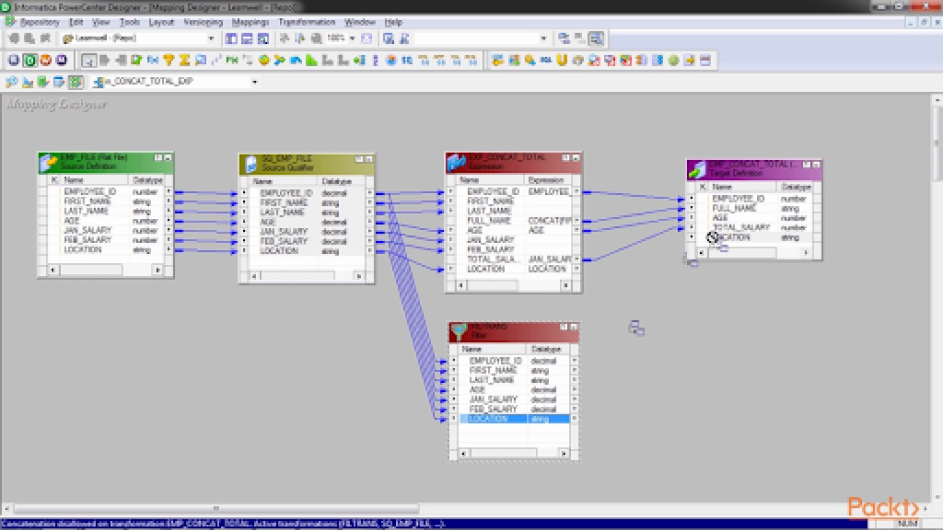Click the target definition header icon
Viewport: 943px width, 530px height.
pyautogui.click(x=696, y=169)
